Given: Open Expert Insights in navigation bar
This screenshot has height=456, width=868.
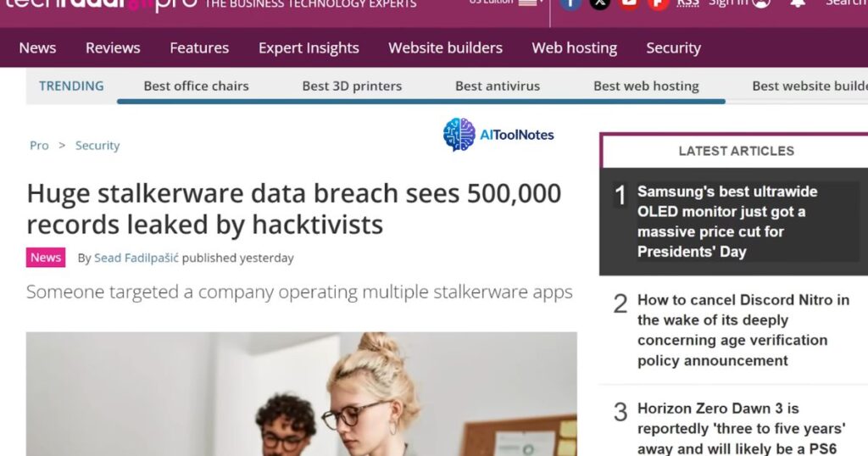Looking at the screenshot, I should click(x=309, y=47).
